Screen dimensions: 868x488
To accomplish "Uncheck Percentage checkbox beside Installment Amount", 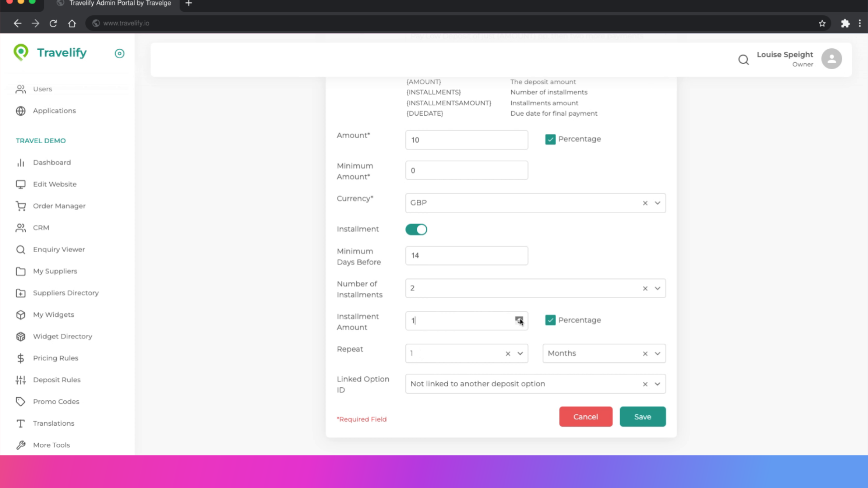I will click(550, 320).
